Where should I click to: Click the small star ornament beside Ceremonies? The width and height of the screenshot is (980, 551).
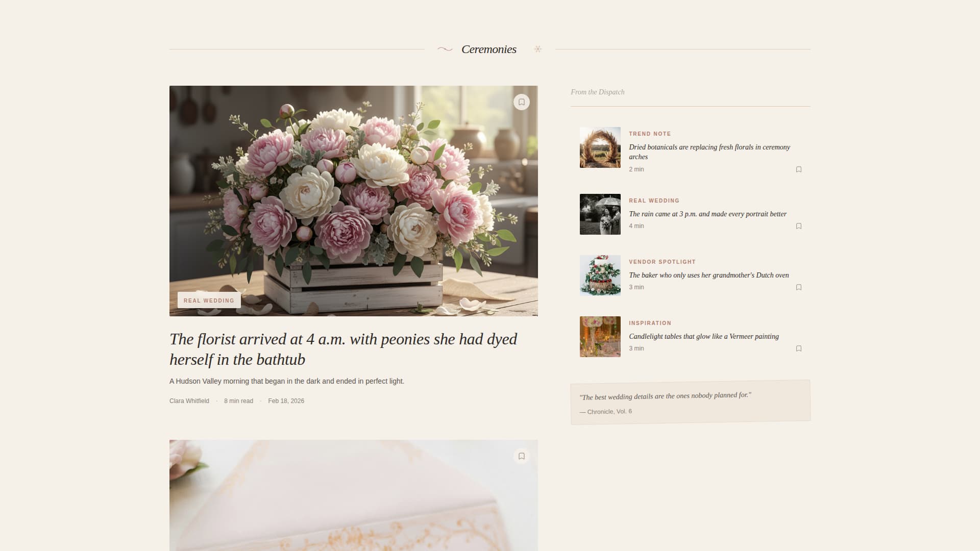click(537, 49)
